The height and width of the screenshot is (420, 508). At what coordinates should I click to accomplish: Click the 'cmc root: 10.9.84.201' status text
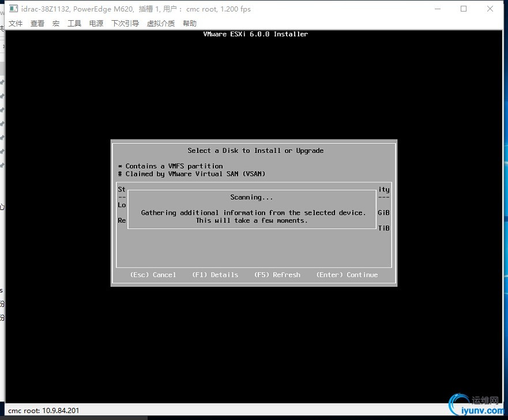[x=43, y=411]
